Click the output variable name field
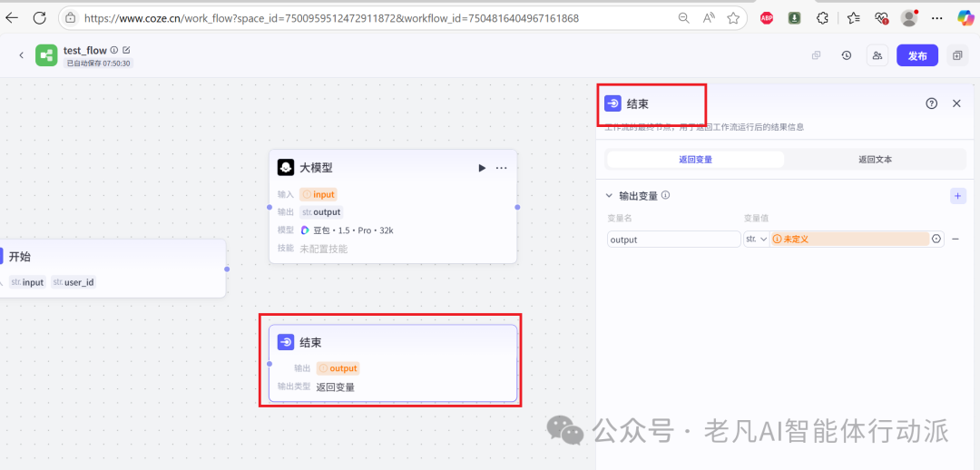980x470 pixels. pyautogui.click(x=673, y=240)
